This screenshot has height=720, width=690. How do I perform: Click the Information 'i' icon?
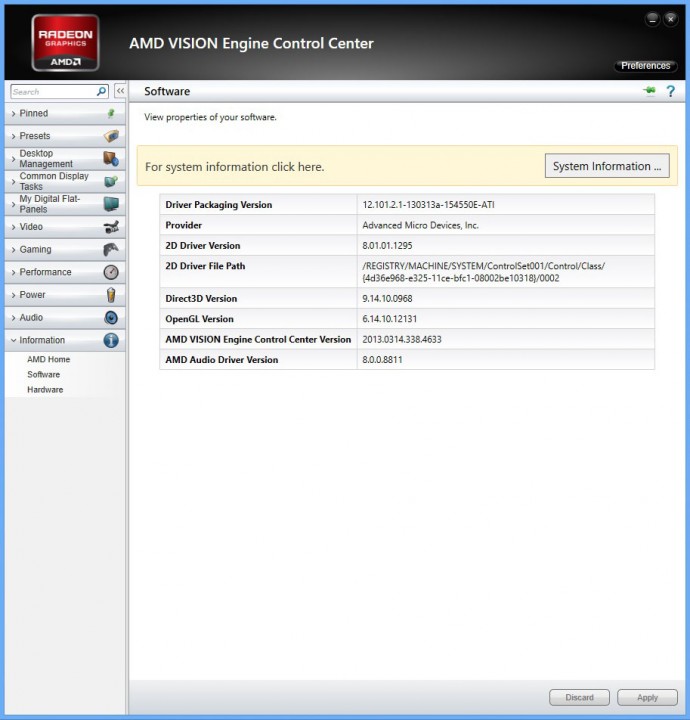(x=111, y=340)
